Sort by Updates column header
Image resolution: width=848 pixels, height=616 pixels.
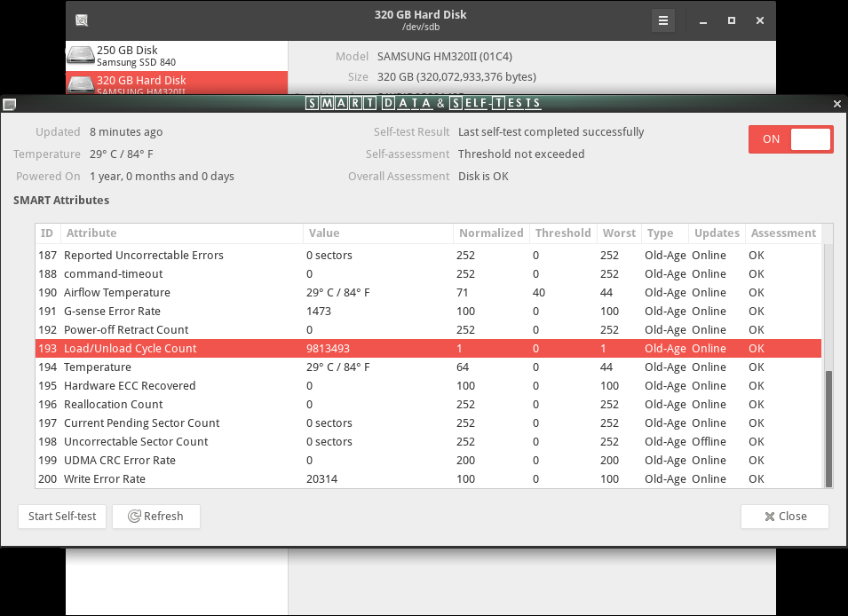[717, 233]
